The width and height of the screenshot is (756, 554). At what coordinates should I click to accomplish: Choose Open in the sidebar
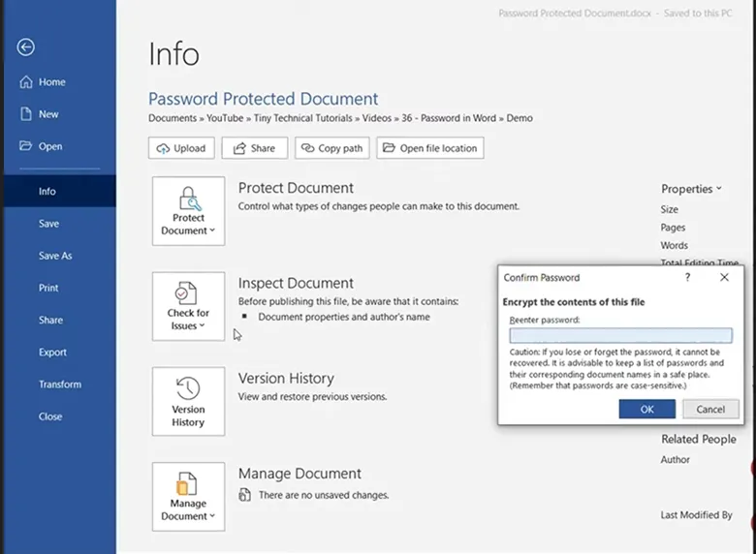tap(50, 146)
